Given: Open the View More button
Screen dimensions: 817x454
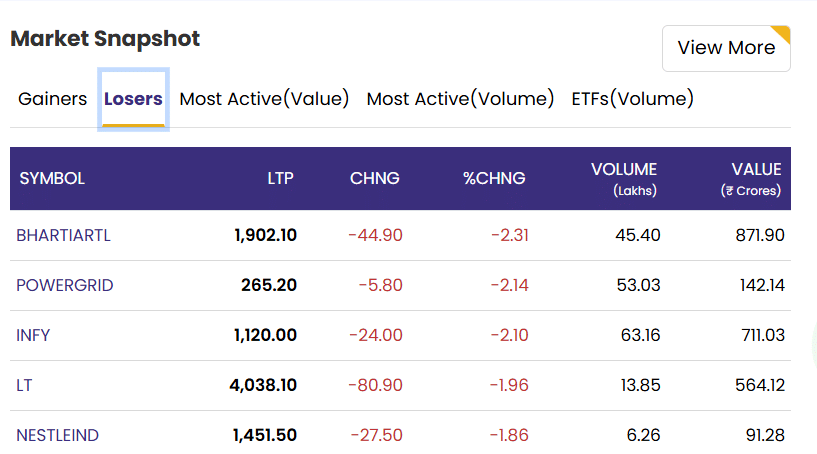Looking at the screenshot, I should pyautogui.click(x=726, y=48).
